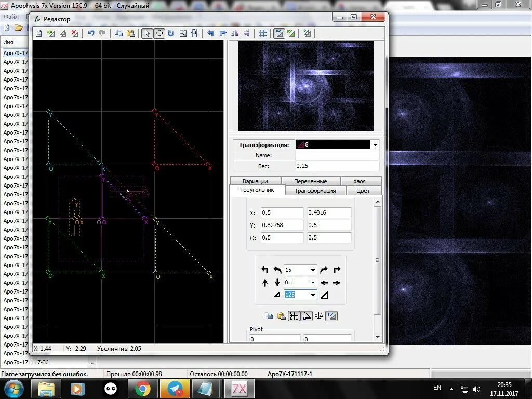
Task: Click the crop-frame icon after Scale in toolbar
Action: pos(195,33)
